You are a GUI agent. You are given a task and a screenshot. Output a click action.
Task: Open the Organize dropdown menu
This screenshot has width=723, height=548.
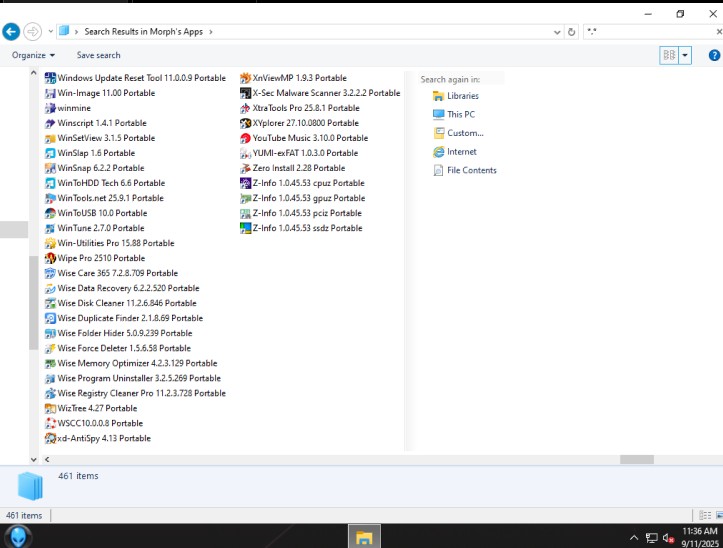(x=33, y=55)
